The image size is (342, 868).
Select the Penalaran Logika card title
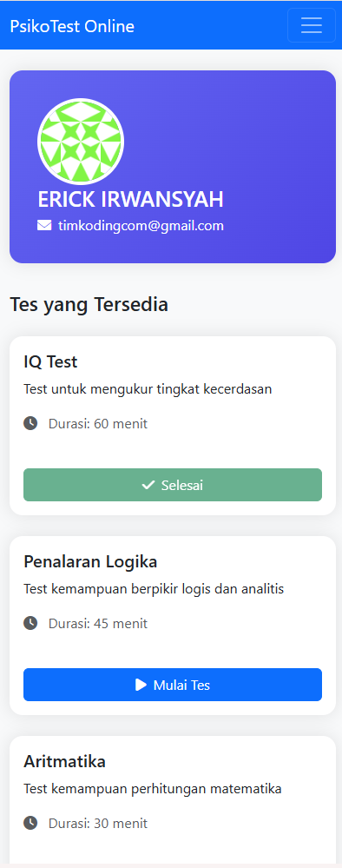(90, 562)
